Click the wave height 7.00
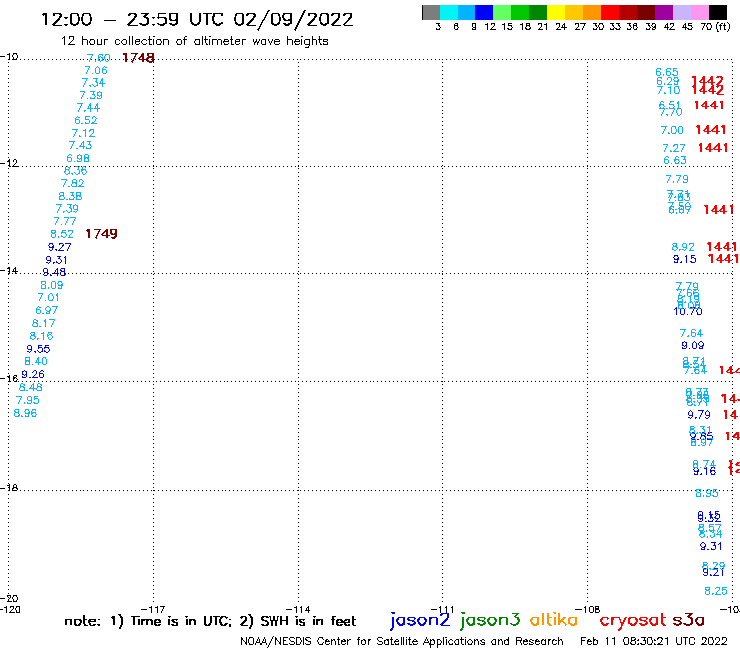 tap(672, 130)
